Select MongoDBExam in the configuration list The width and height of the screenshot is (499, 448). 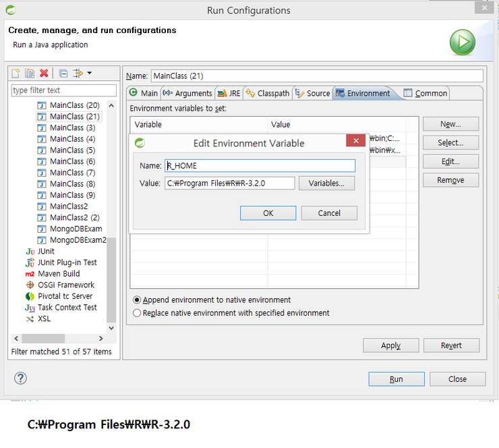pyautogui.click(x=76, y=229)
